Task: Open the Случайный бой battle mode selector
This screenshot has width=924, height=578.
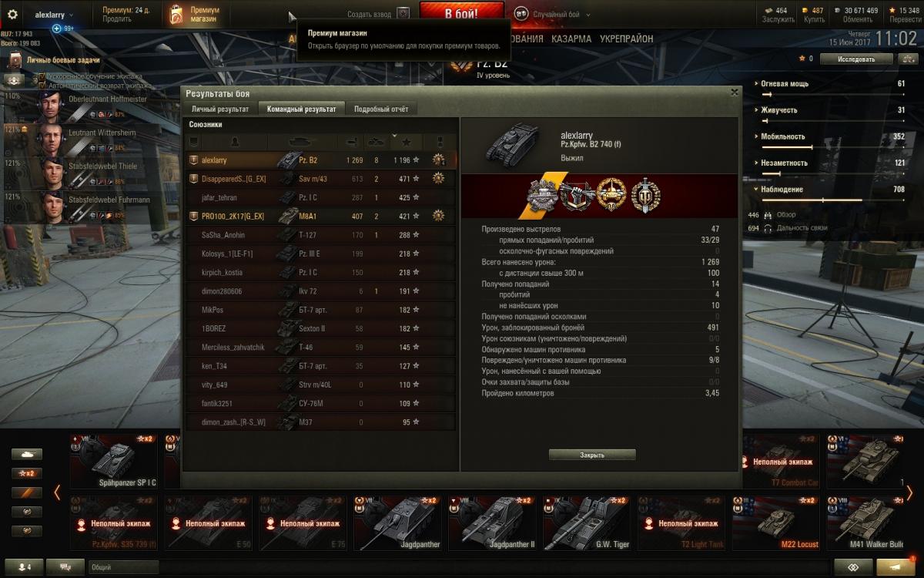Action: point(547,14)
